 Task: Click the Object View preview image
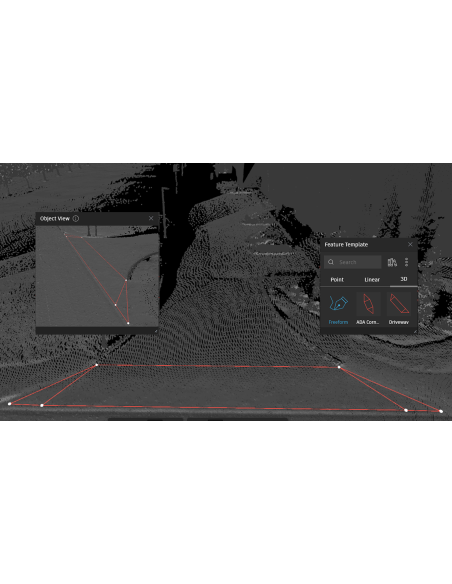(x=97, y=276)
